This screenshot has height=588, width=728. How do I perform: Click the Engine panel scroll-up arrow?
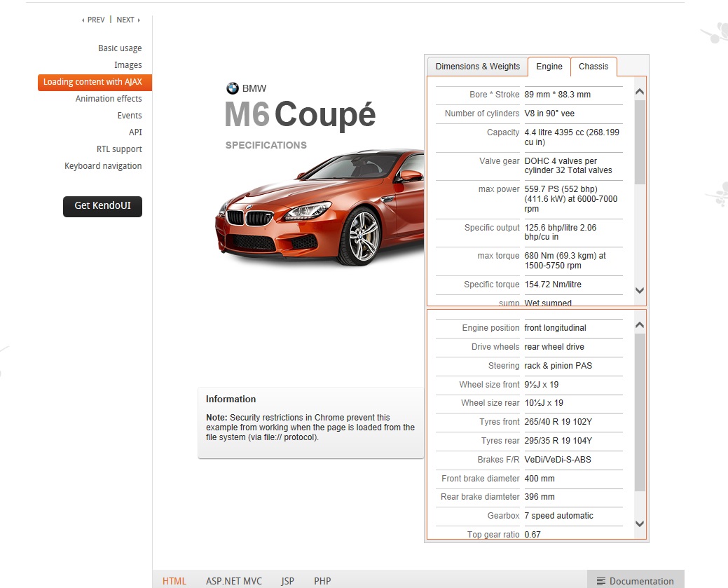[639, 92]
